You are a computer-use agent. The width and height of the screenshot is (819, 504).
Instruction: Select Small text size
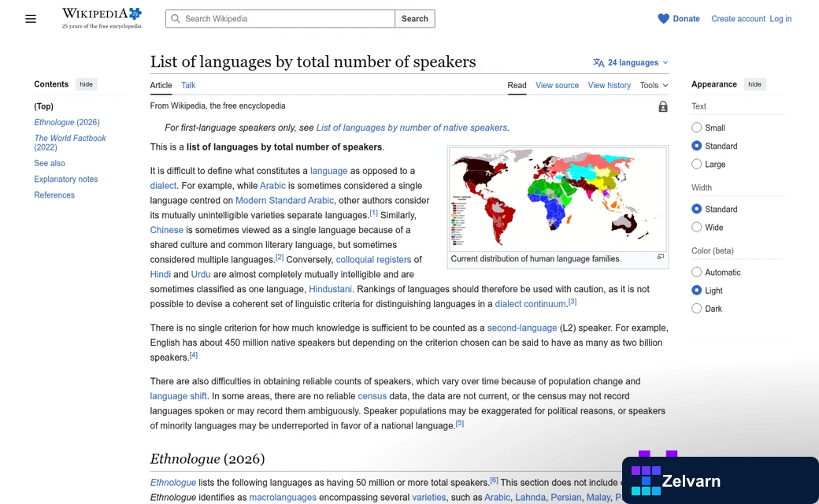tap(696, 128)
